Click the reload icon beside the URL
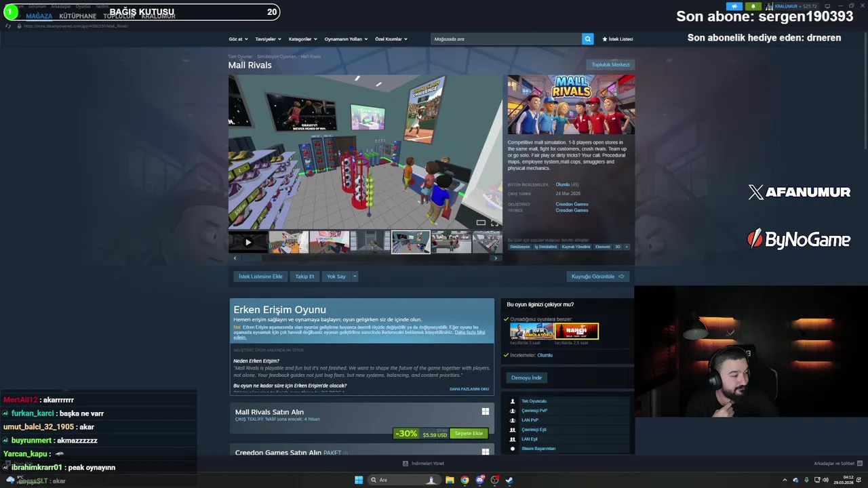The image size is (868, 488). pyautogui.click(x=7, y=26)
